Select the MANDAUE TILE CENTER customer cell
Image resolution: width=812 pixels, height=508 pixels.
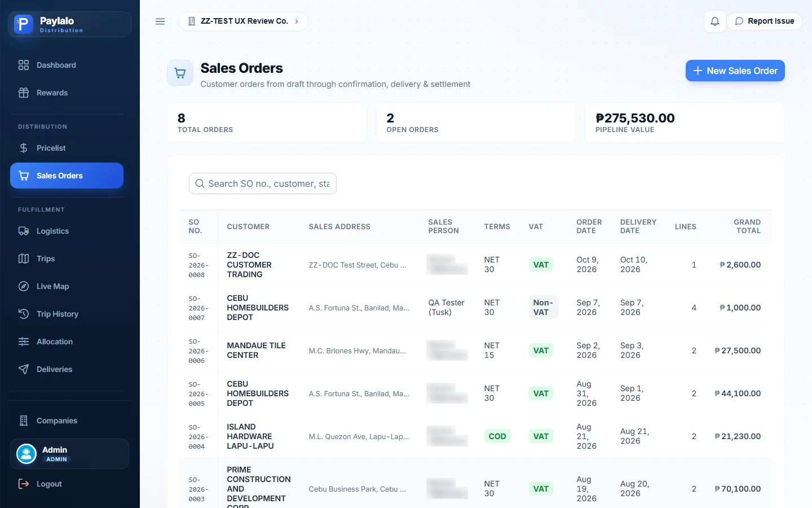pyautogui.click(x=256, y=351)
